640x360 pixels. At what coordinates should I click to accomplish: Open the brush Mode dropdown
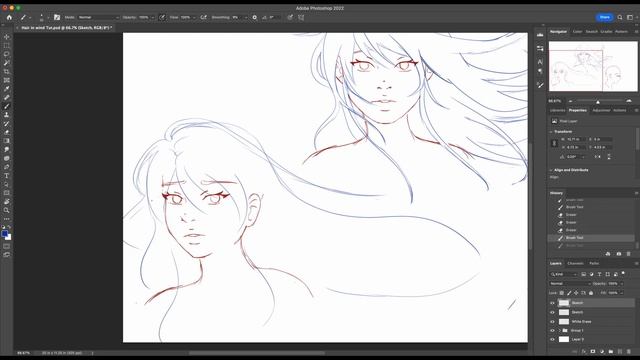pos(98,17)
